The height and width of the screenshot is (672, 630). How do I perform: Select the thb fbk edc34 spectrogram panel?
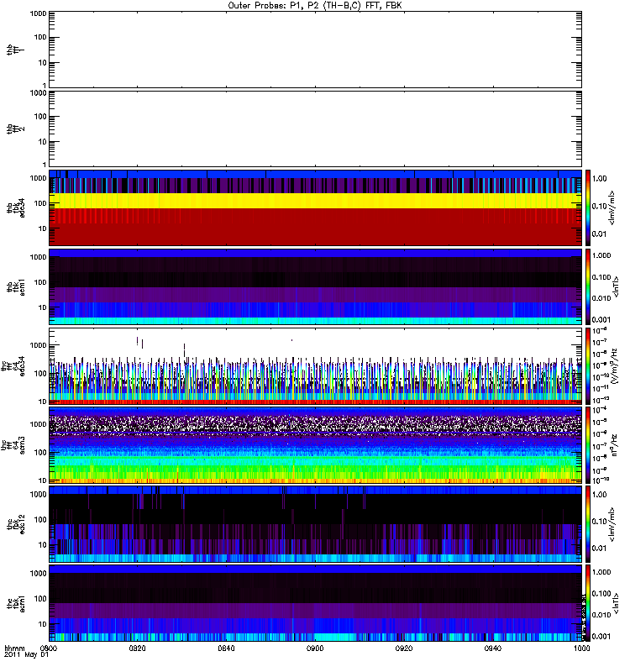315,207
